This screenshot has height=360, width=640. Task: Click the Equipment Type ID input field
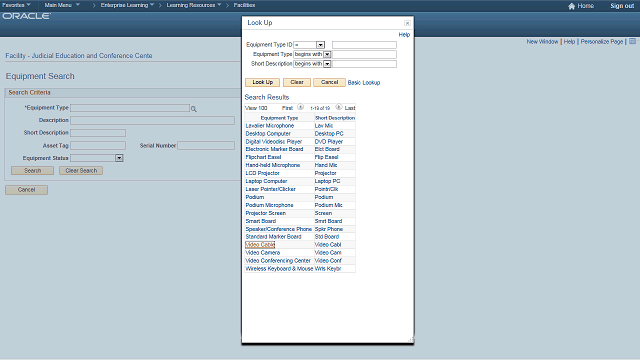tap(364, 45)
